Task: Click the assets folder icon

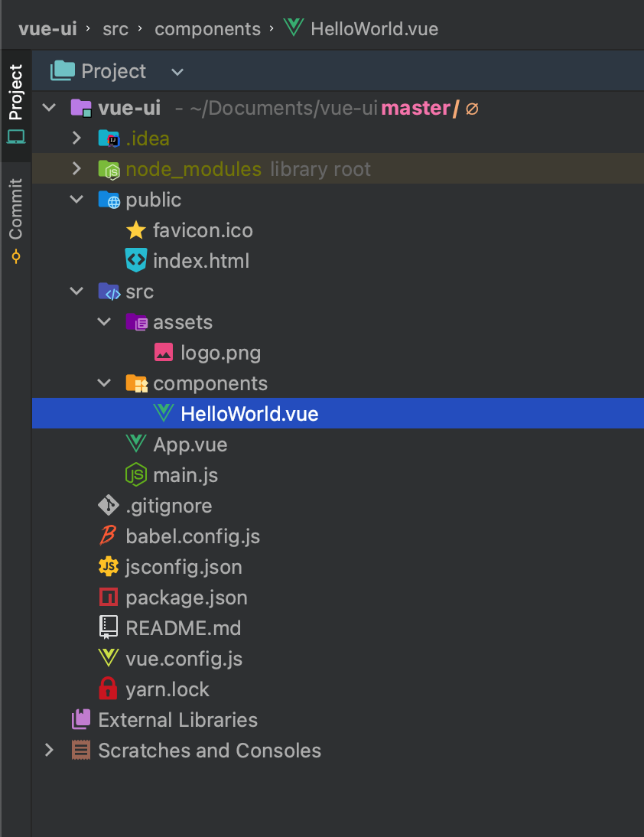Action: pyautogui.click(x=137, y=322)
